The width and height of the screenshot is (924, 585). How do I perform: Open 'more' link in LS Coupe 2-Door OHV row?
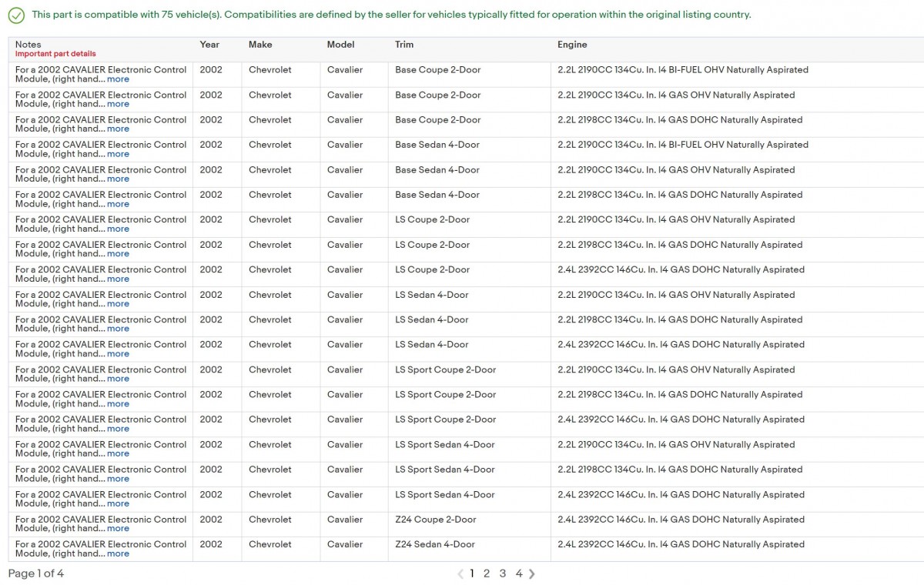[x=118, y=229]
